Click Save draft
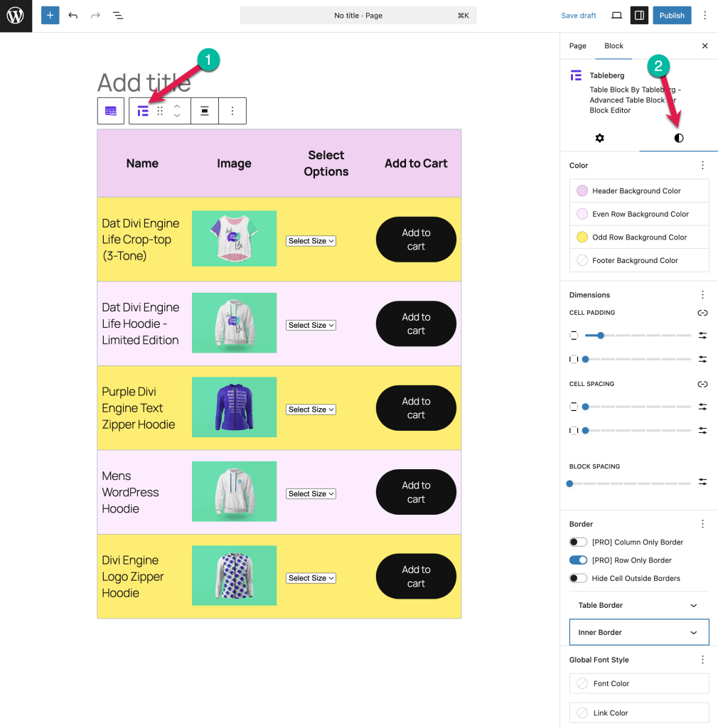 click(579, 16)
